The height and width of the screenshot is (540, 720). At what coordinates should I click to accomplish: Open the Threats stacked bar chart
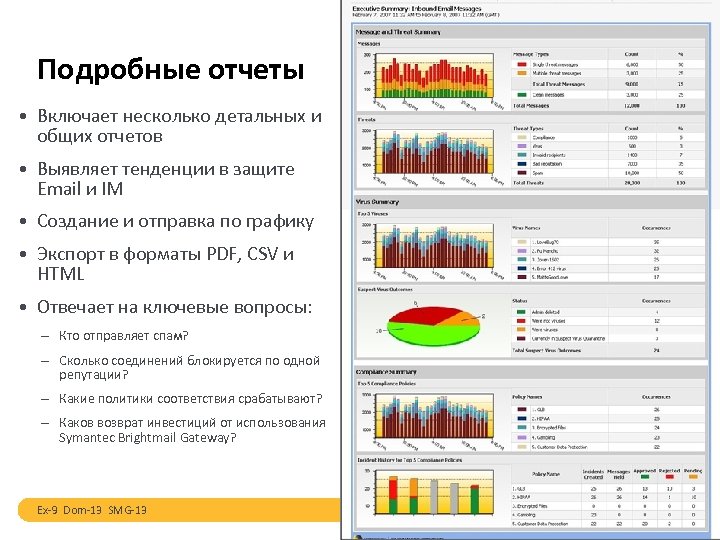[434, 152]
